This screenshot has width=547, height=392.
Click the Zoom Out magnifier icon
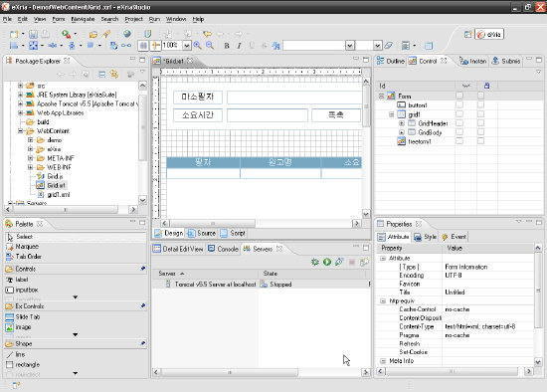(x=210, y=45)
